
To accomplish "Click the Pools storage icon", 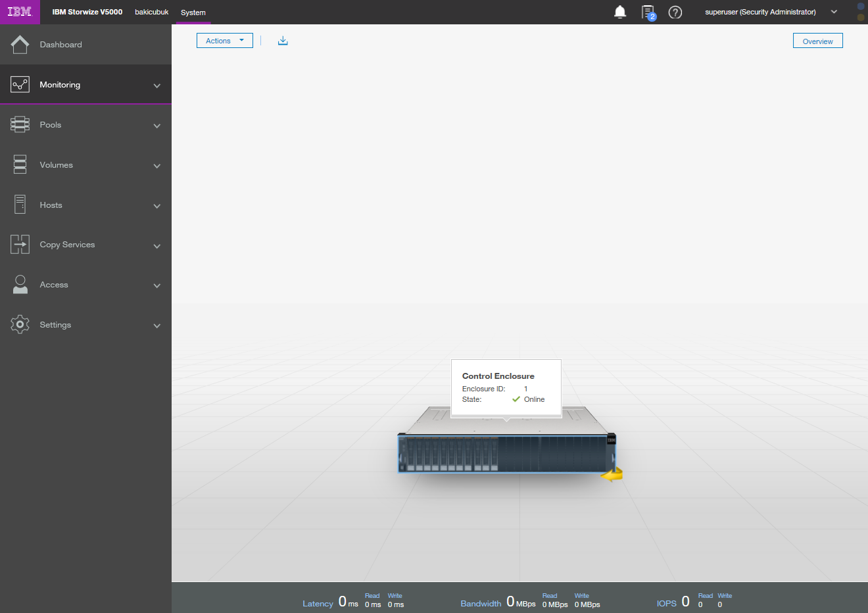I will pos(20,124).
